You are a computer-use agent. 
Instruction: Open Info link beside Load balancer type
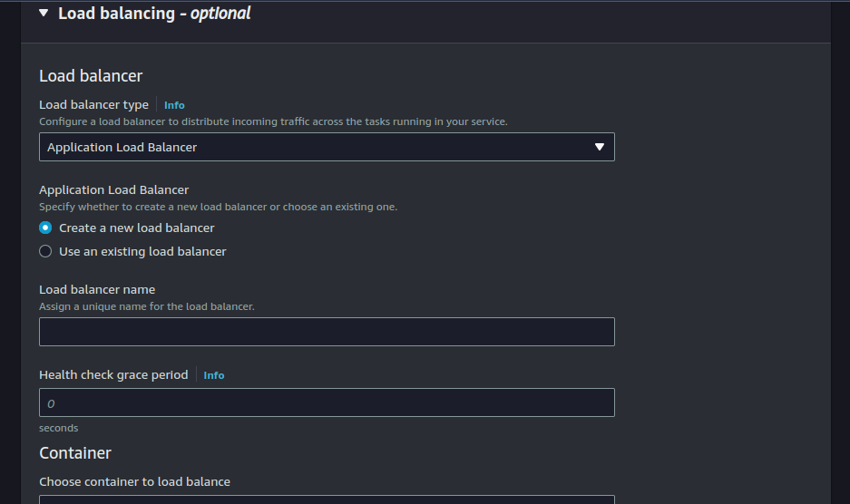click(174, 105)
